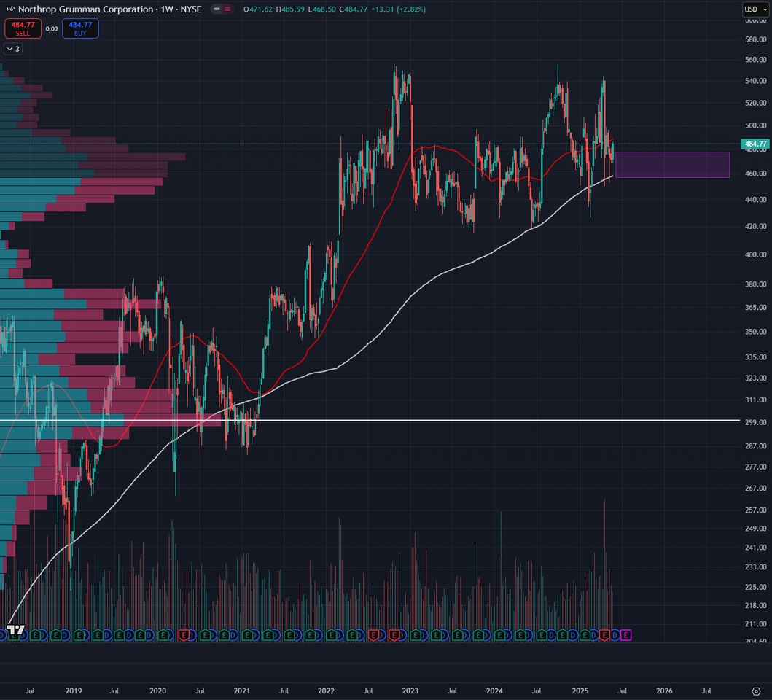
Task: Click the red earnings marker beside the purple one
Action: (604, 635)
